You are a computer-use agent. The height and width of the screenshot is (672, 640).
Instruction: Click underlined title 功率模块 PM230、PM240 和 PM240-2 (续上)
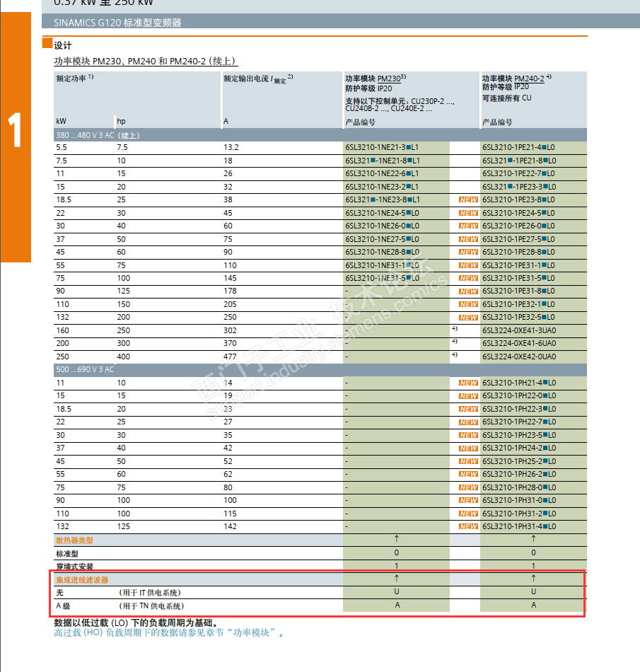(145, 62)
